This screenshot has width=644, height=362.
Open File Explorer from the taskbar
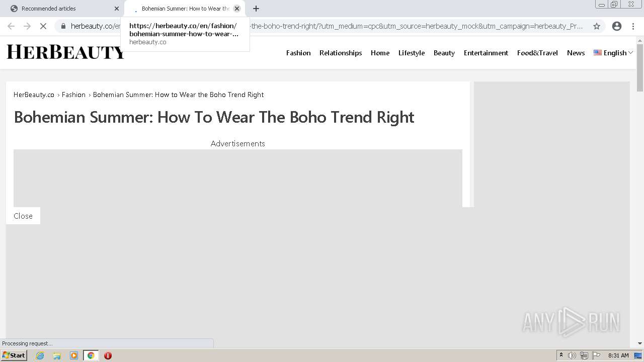click(57, 355)
